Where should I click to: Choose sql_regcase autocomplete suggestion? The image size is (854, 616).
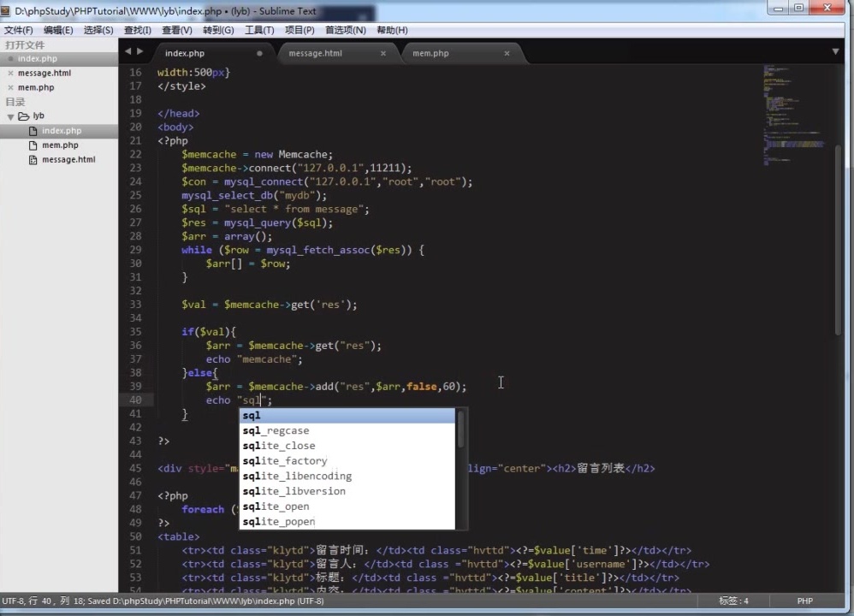pyautogui.click(x=347, y=431)
